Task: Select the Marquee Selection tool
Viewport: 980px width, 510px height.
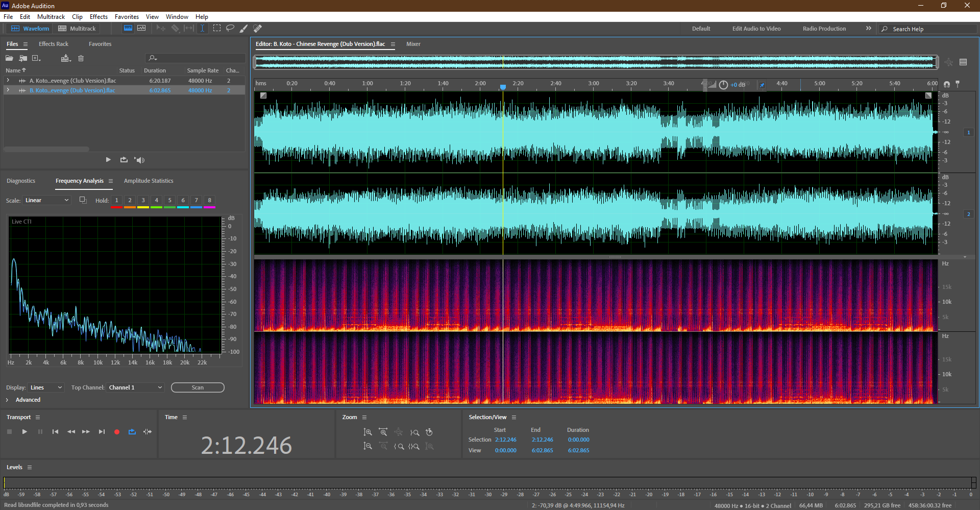Action: point(217,29)
